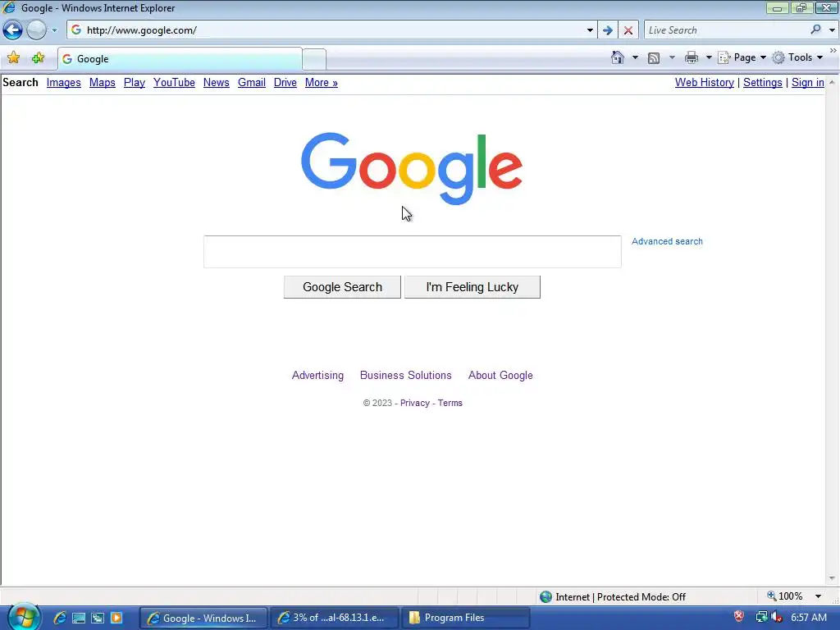Switch to Program Files taskbar window
The image size is (840, 630).
pyautogui.click(x=466, y=619)
